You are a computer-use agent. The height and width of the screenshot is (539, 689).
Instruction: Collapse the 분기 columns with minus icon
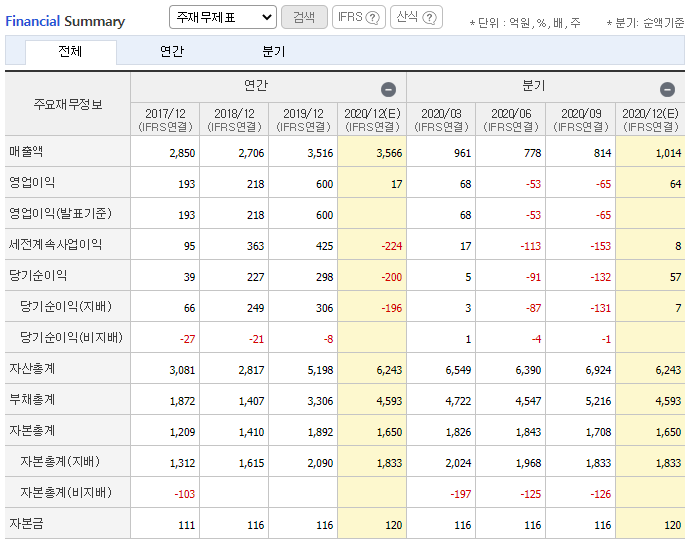coord(667,90)
